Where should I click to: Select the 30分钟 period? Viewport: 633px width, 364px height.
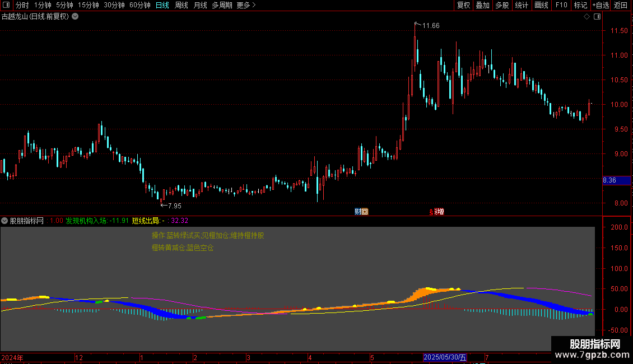(114, 5)
